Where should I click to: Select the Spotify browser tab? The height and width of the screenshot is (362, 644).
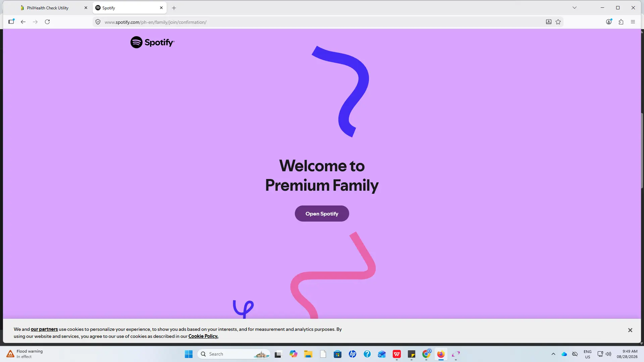[129, 8]
